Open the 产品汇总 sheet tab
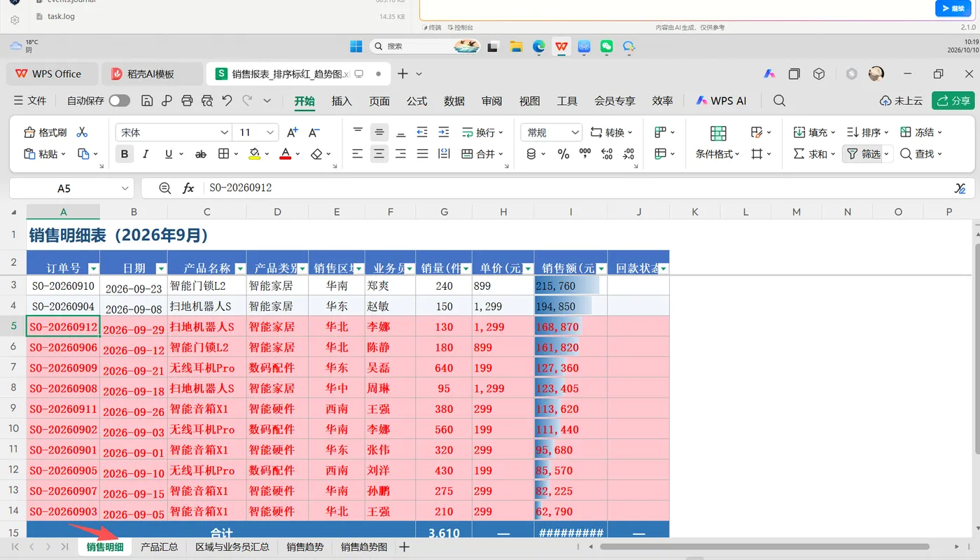980x560 pixels. [160, 547]
